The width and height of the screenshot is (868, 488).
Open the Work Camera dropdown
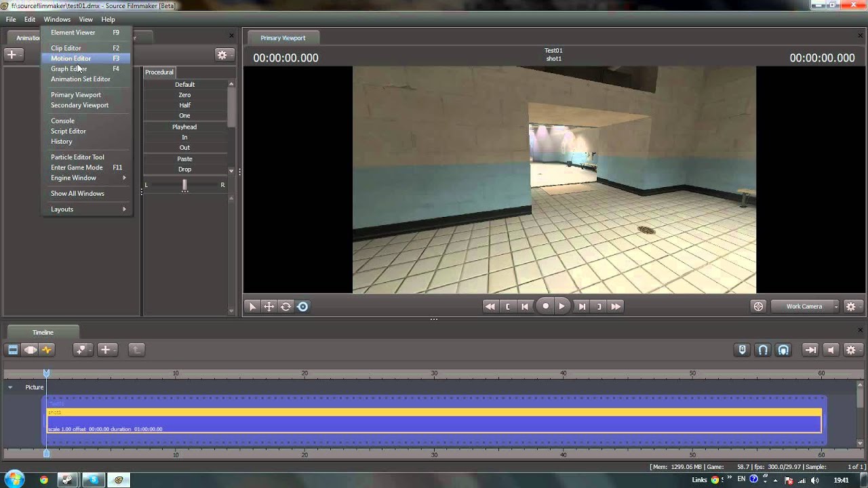805,306
